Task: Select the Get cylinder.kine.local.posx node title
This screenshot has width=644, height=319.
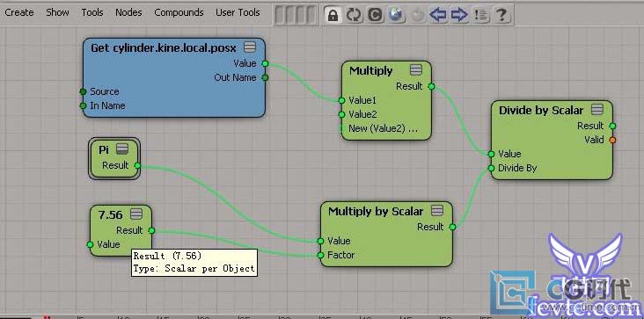Action: pos(164,48)
